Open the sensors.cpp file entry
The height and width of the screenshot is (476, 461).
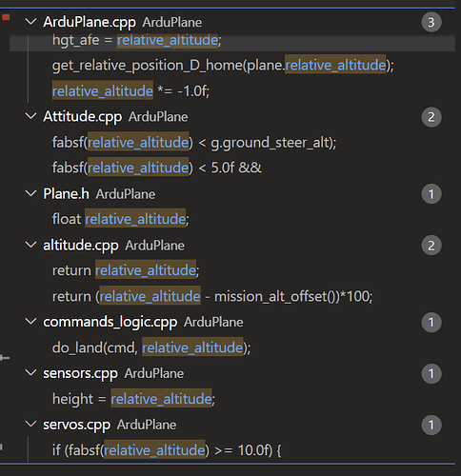(x=80, y=373)
